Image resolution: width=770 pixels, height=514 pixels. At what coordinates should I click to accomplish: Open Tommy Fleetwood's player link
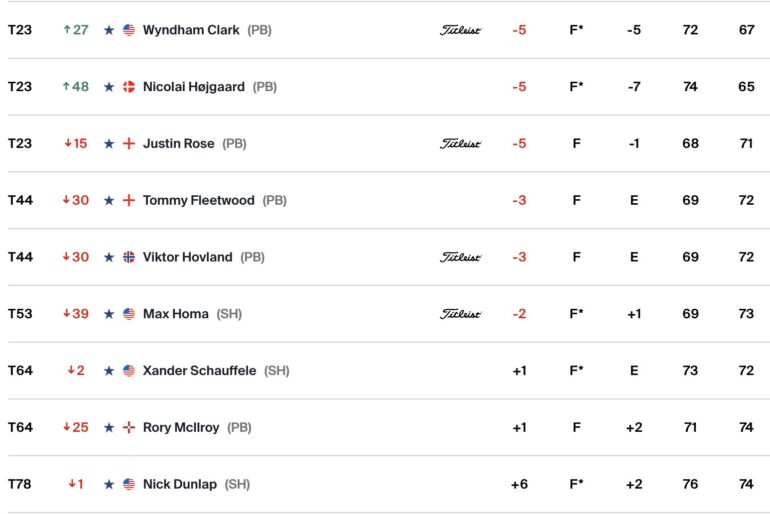coord(198,200)
